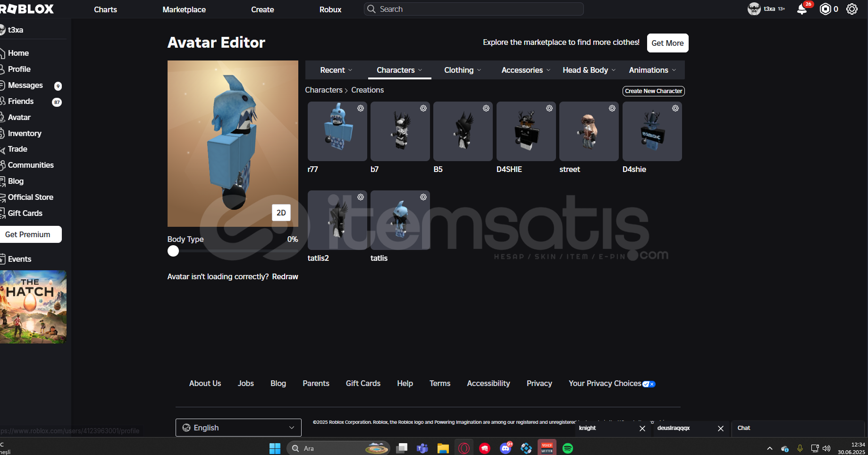
Task: Adjust the Body Type slider handle
Action: coord(173,251)
